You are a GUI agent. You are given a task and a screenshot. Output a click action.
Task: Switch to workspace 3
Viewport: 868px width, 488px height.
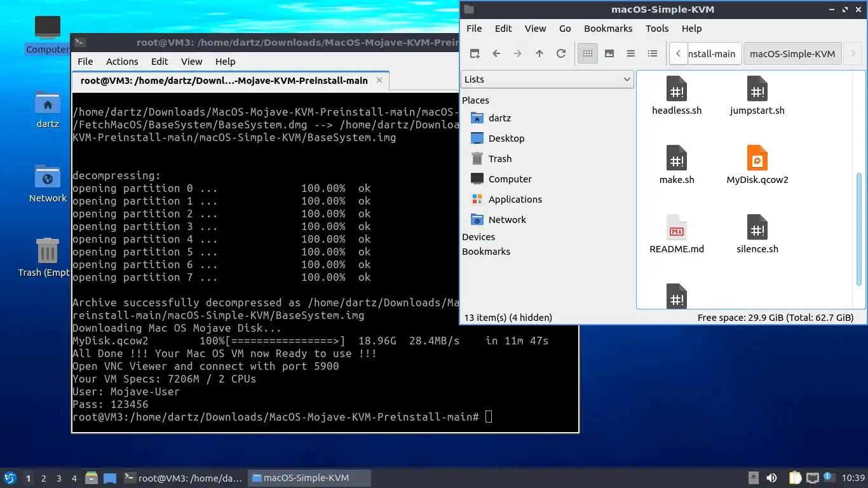pos(58,478)
